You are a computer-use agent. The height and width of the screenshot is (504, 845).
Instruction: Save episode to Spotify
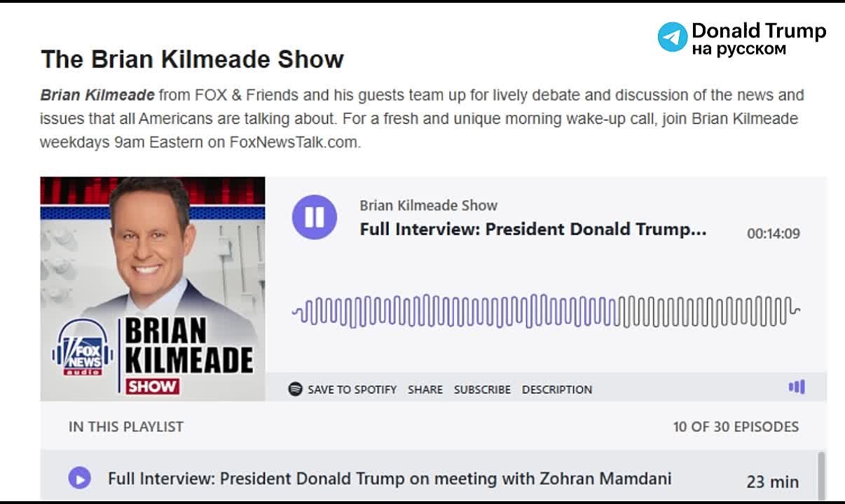(343, 389)
